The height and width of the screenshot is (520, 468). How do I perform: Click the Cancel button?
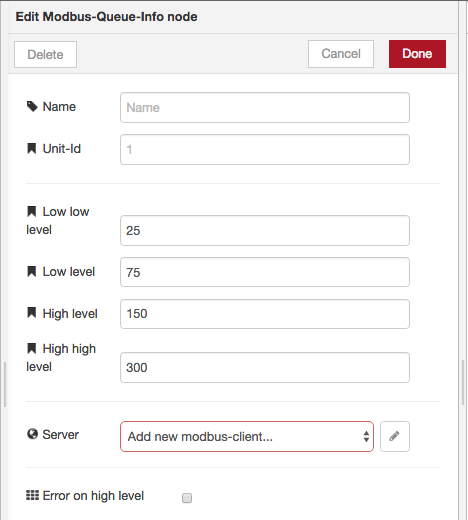click(341, 54)
